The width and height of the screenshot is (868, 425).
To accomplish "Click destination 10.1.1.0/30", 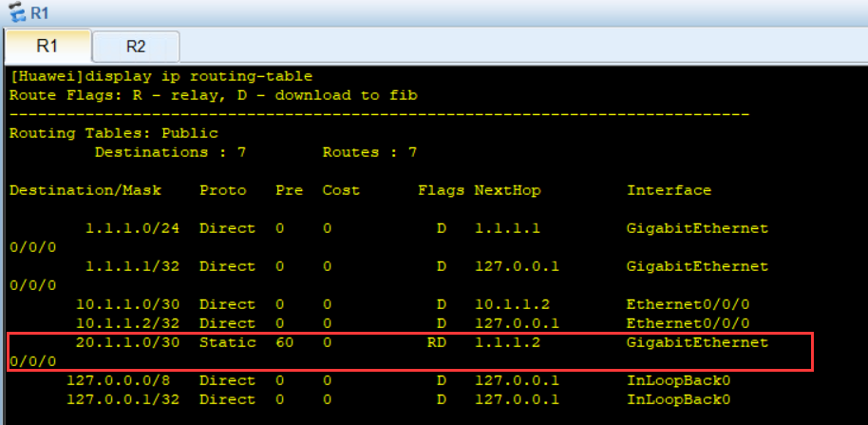I will tap(128, 305).
